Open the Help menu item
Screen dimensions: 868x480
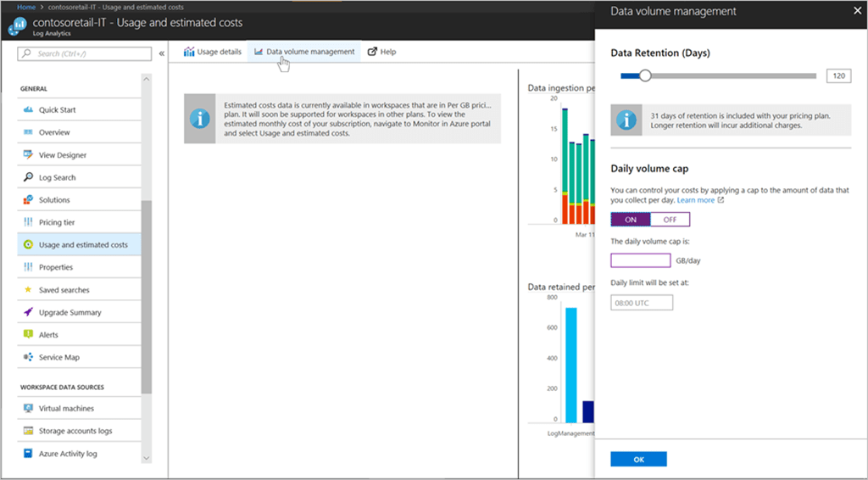[x=382, y=52]
